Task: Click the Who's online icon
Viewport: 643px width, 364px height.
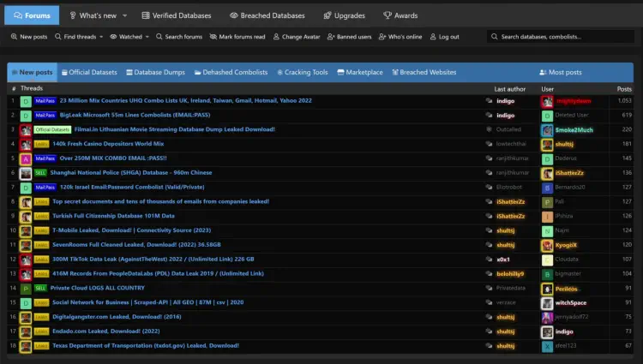Action: pos(382,37)
